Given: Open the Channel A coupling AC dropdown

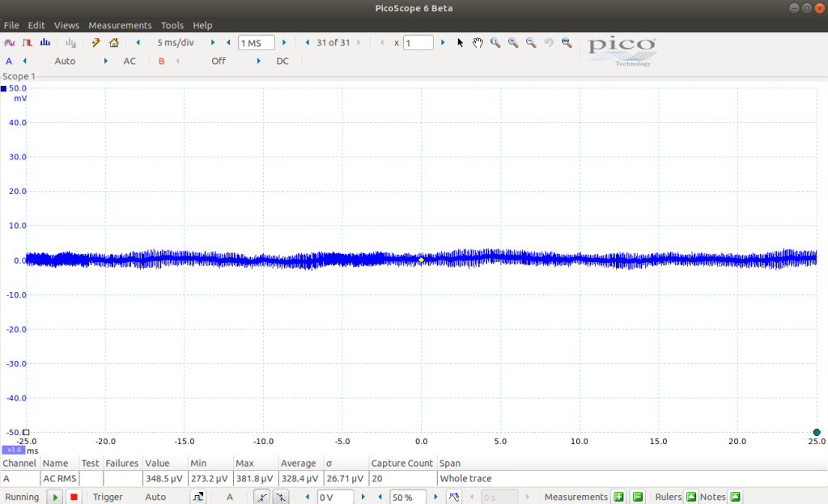Looking at the screenshot, I should tap(130, 61).
